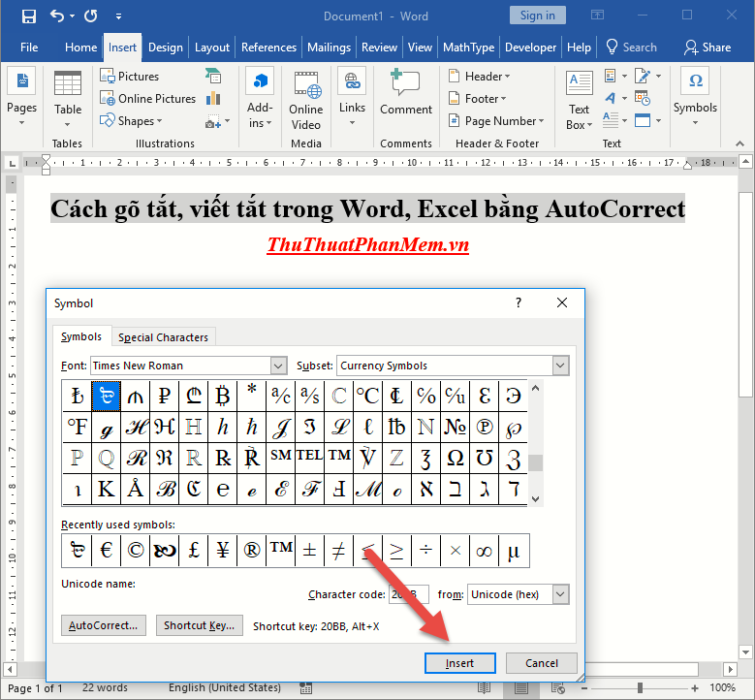Viewport: 755px width, 700px height.
Task: Click the Redo/Repeat icon
Action: (x=90, y=16)
